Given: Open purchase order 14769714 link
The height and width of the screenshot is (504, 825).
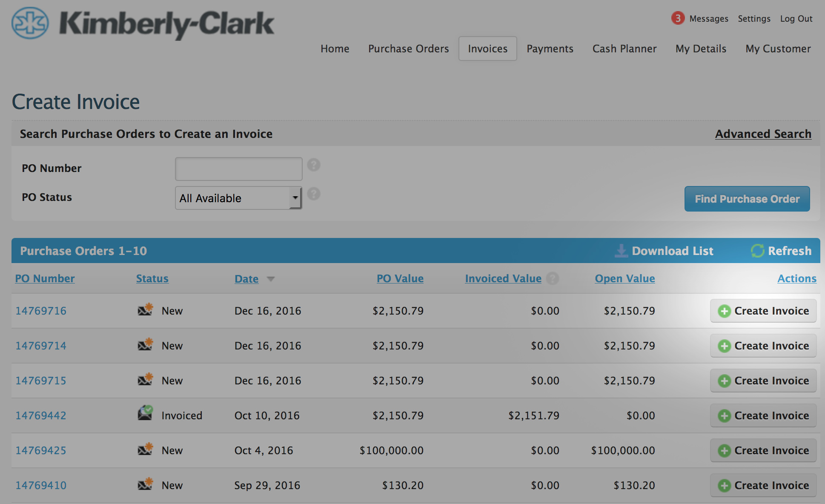Looking at the screenshot, I should coord(41,346).
